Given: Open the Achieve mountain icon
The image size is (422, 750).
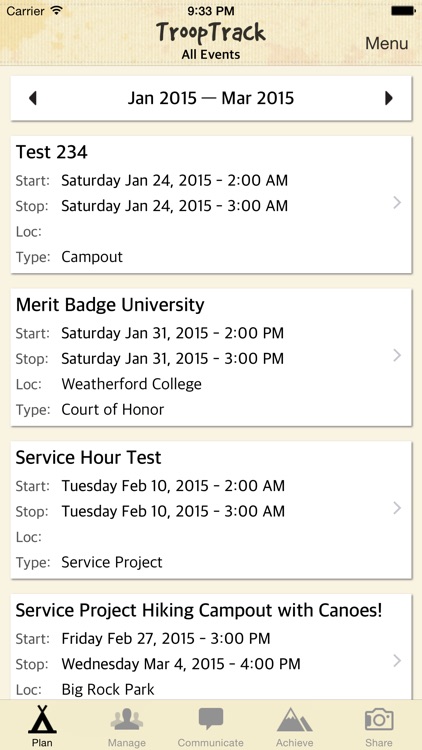Looking at the screenshot, I should click(295, 720).
